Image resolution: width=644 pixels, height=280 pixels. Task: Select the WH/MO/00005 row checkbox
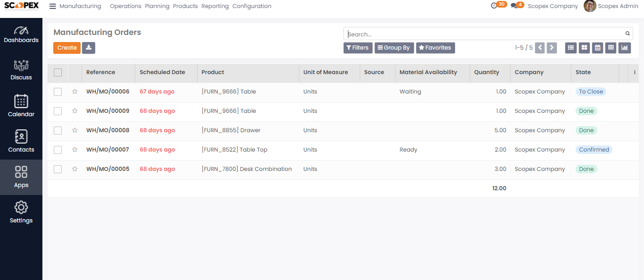click(58, 169)
